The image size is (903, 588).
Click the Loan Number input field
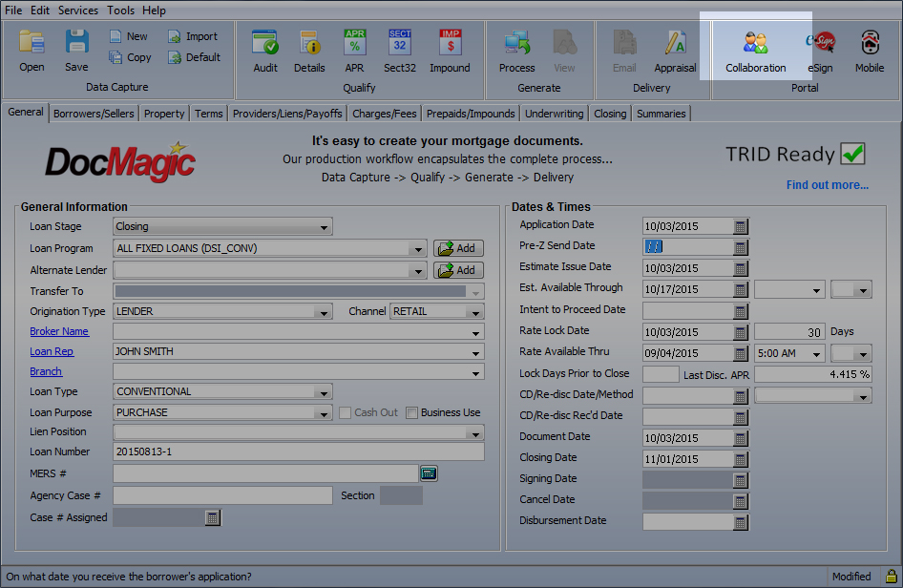coord(298,452)
